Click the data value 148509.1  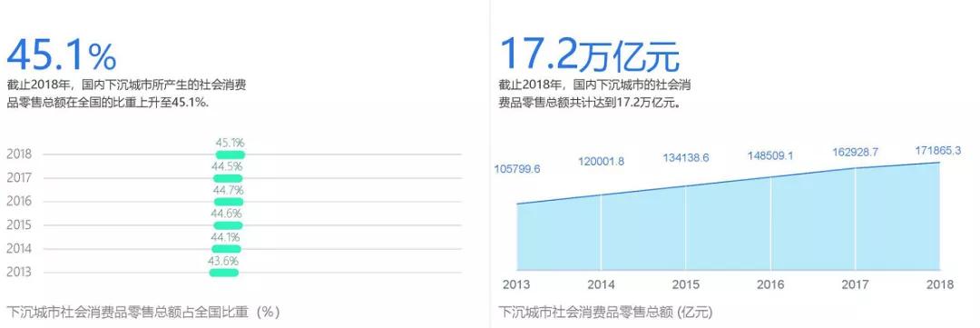click(x=770, y=156)
